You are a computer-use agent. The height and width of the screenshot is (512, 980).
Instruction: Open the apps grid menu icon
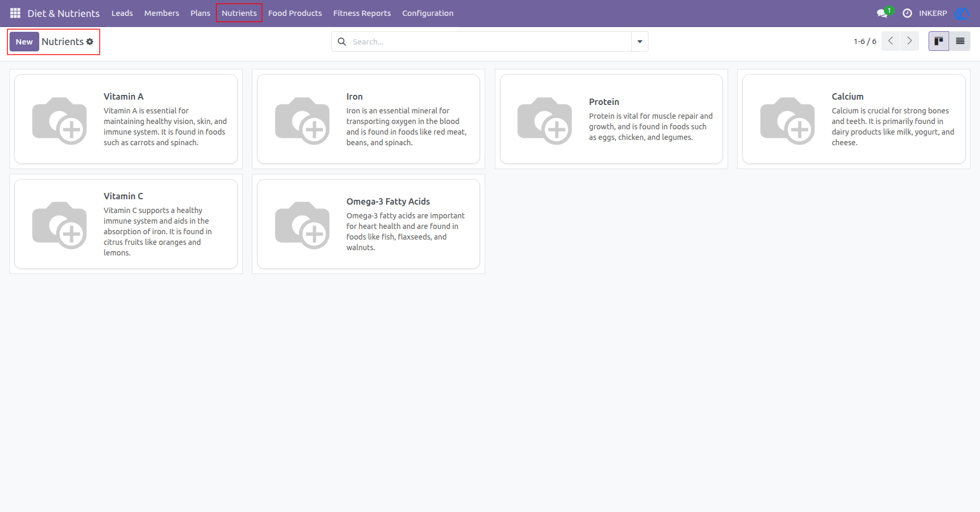click(15, 13)
